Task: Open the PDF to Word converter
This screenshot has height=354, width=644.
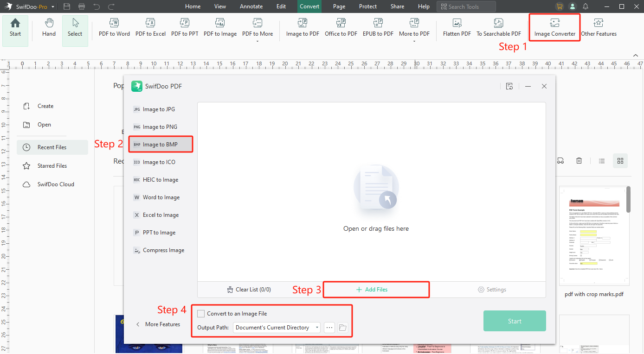Action: tap(114, 28)
